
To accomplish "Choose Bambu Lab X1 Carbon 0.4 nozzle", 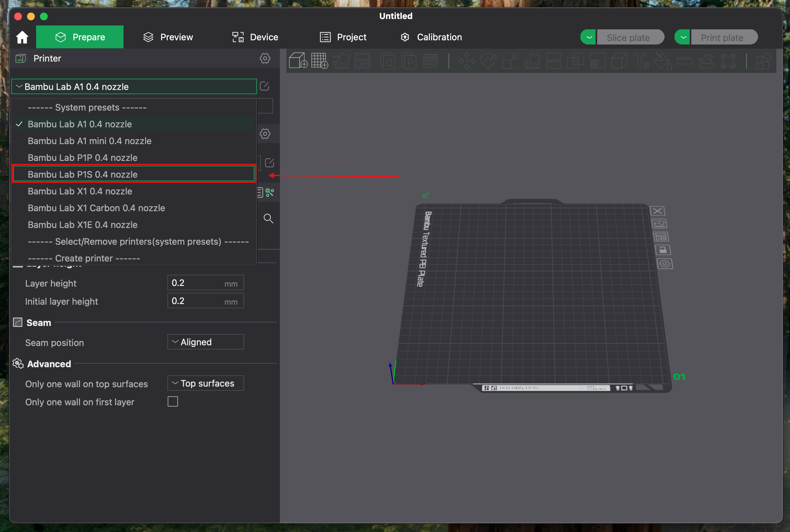I will [x=96, y=208].
